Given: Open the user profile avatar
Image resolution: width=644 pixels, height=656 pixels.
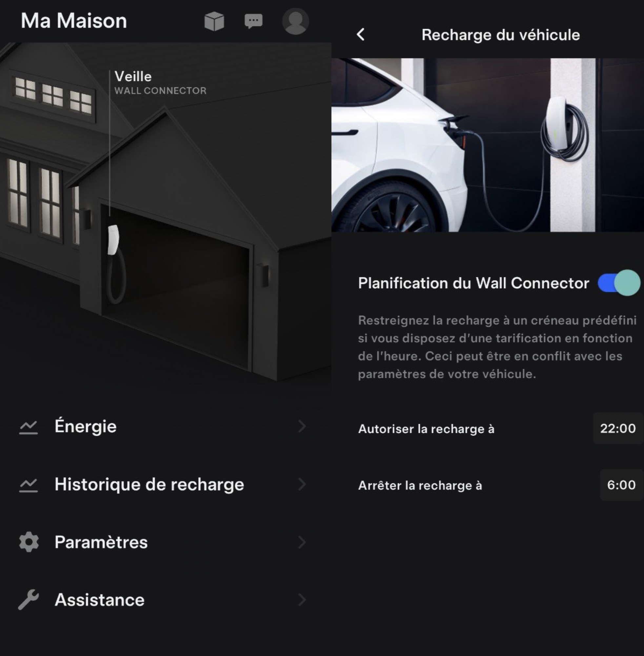Looking at the screenshot, I should click(x=295, y=21).
